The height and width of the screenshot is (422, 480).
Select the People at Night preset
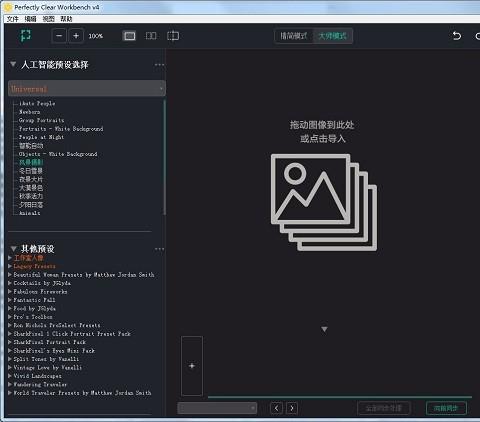pyautogui.click(x=41, y=137)
